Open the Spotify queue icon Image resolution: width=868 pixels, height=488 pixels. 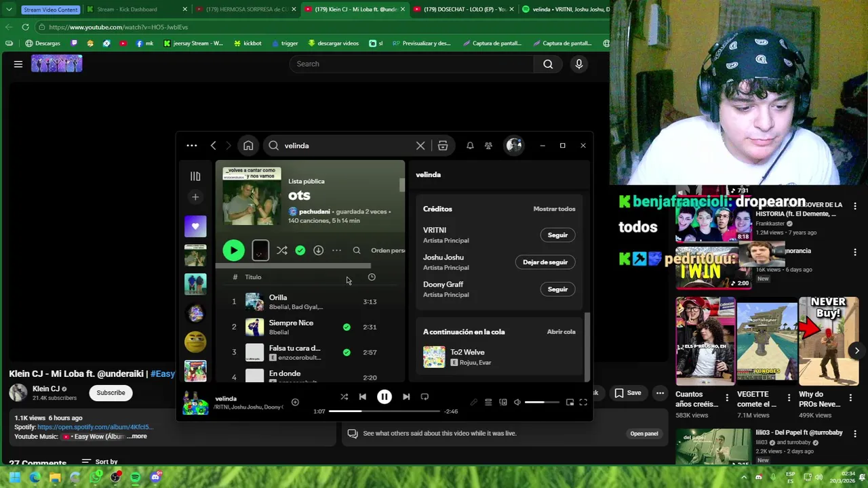(x=488, y=403)
